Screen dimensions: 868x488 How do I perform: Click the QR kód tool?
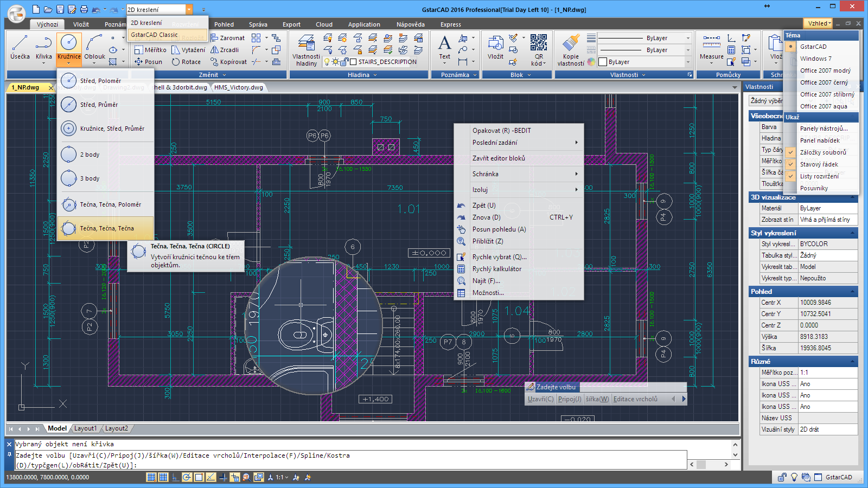pos(539,50)
